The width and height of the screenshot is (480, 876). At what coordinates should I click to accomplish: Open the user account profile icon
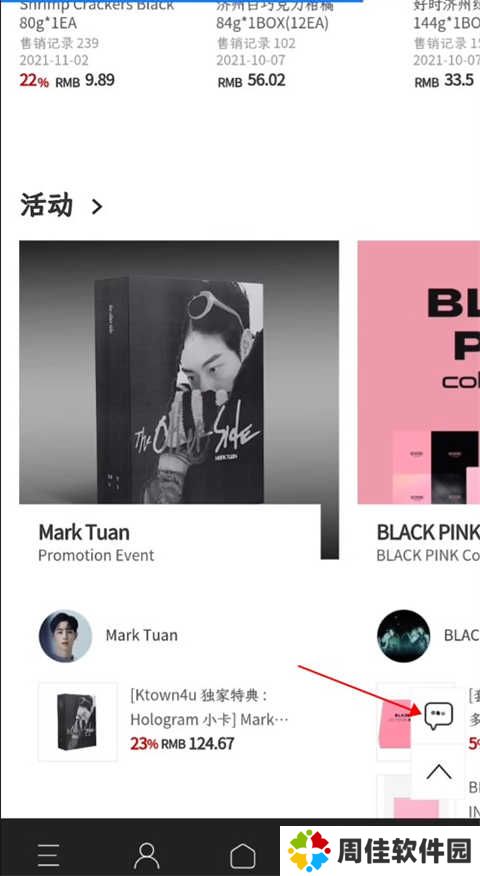pyautogui.click(x=146, y=855)
